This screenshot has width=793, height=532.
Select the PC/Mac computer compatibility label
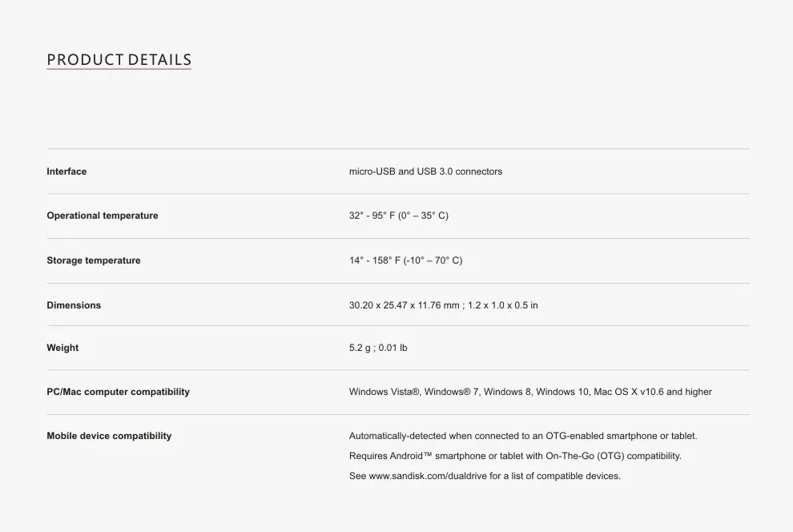coord(118,392)
